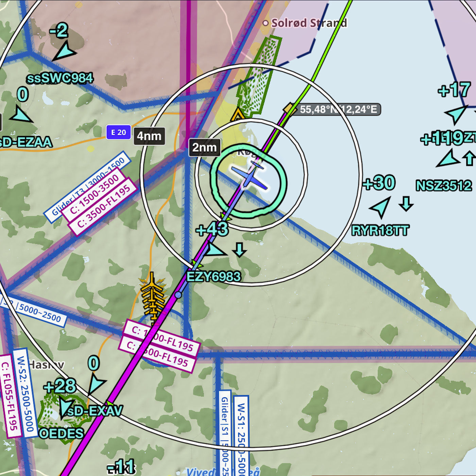Select the E 20 road sign
Image resolution: width=476 pixels, height=476 pixels.
(x=118, y=132)
